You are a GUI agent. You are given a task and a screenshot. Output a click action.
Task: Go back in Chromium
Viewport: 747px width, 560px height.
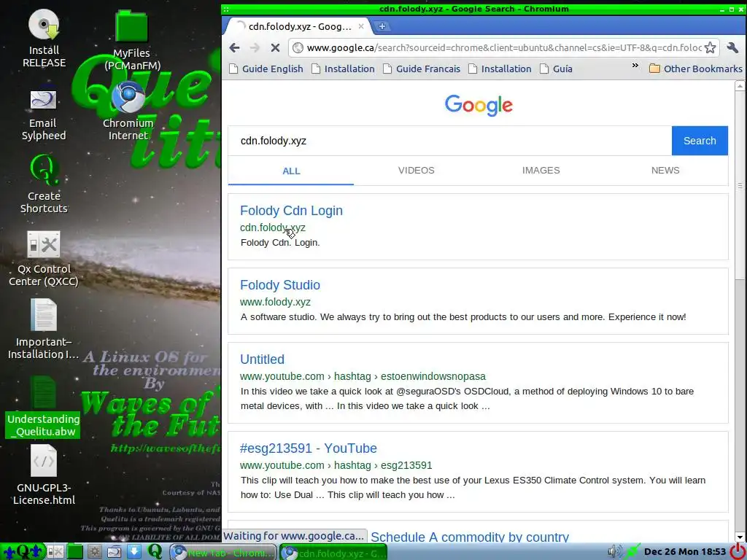click(x=234, y=47)
